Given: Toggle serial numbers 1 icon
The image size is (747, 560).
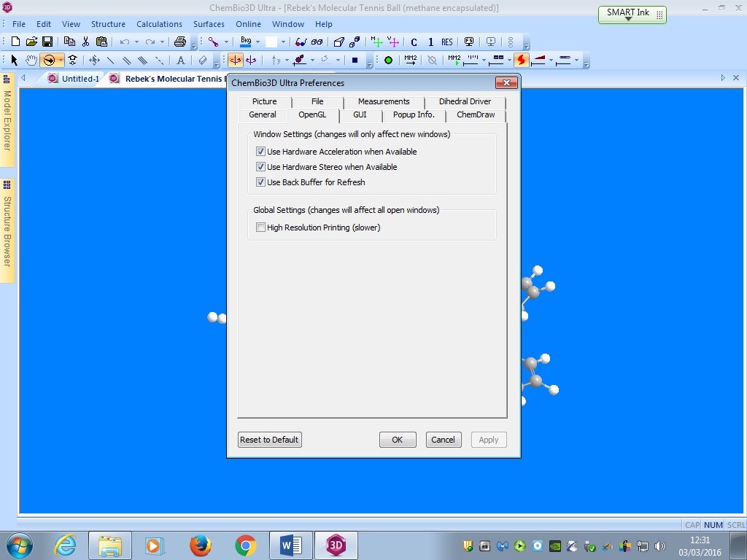Looking at the screenshot, I should click(430, 42).
